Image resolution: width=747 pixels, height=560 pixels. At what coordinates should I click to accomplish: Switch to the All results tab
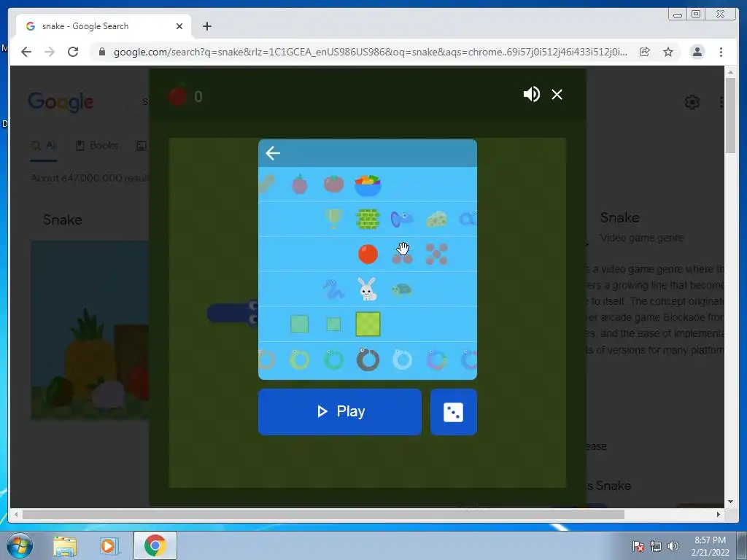pos(44,146)
